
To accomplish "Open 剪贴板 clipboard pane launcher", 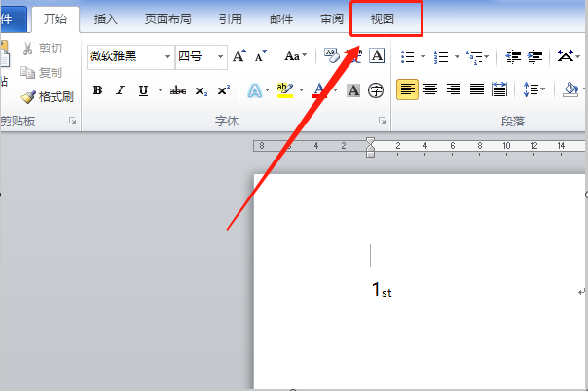I will [x=72, y=121].
